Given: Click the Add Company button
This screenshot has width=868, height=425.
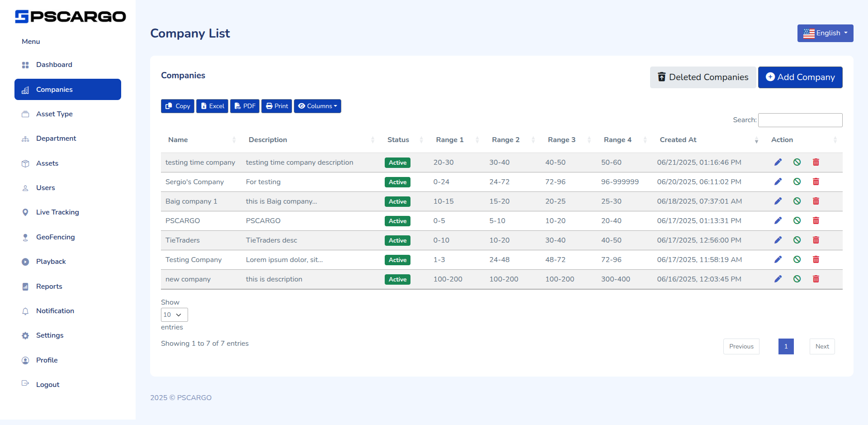Looking at the screenshot, I should [800, 77].
